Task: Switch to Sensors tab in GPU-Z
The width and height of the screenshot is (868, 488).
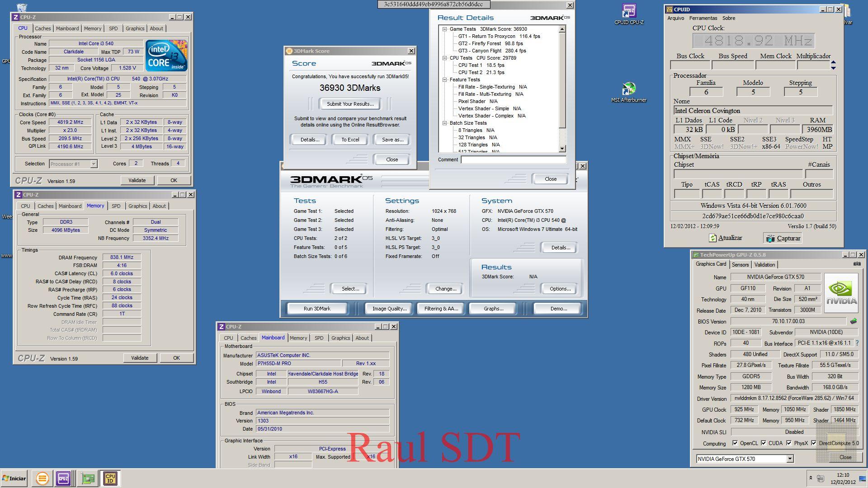Action: click(740, 265)
